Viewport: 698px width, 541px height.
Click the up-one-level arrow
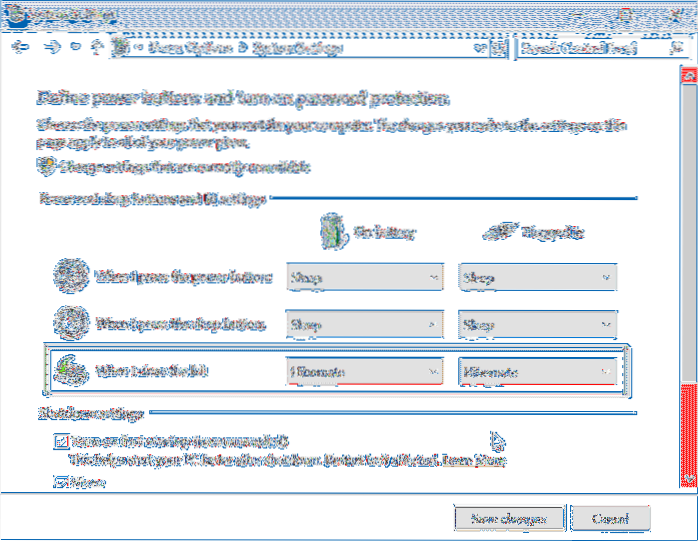(94, 47)
